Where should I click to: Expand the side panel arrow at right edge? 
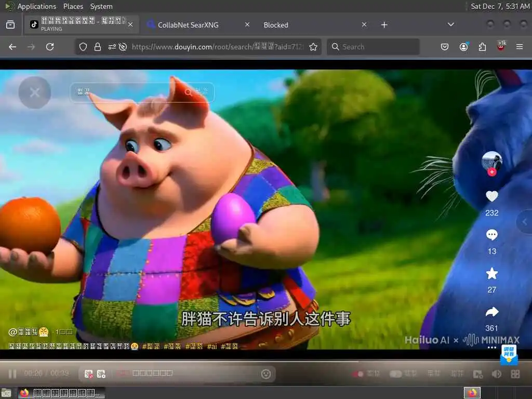click(x=525, y=222)
